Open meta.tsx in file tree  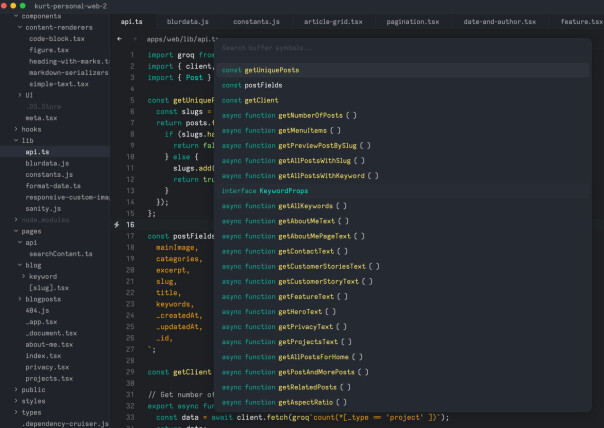tap(41, 118)
